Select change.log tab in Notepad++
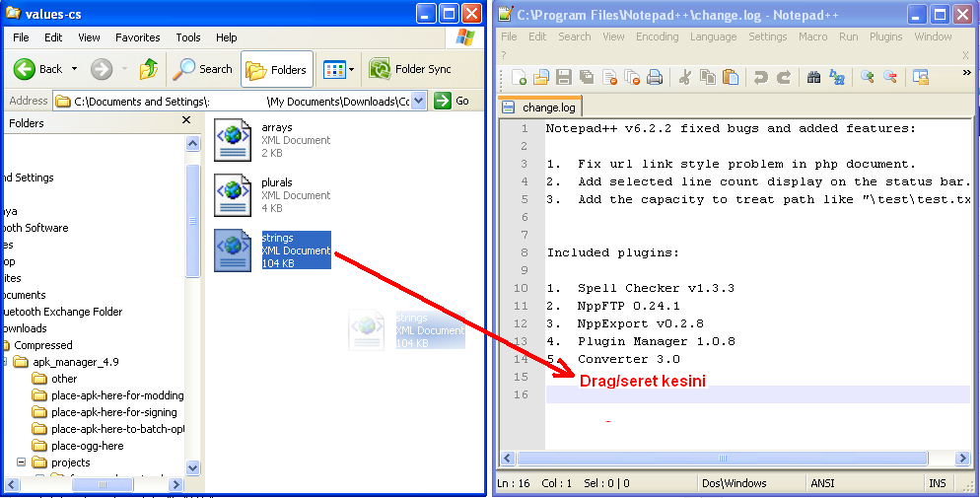The height and width of the screenshot is (498, 980). (x=540, y=107)
